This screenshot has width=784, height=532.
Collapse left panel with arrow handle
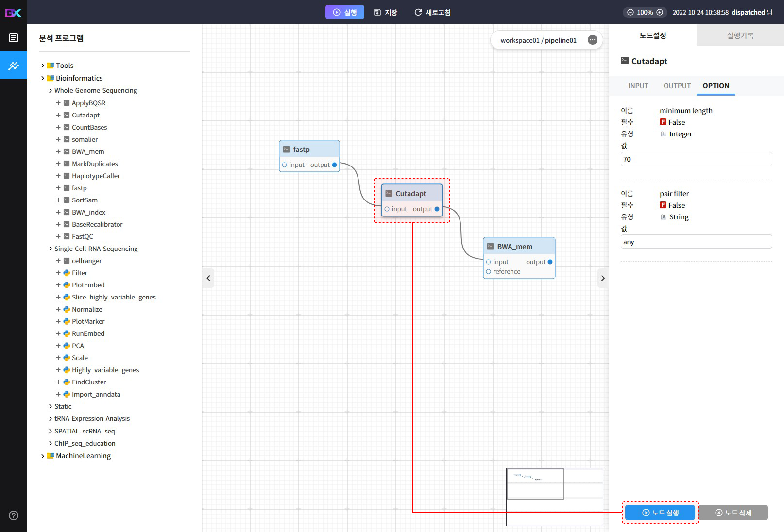[x=208, y=278]
